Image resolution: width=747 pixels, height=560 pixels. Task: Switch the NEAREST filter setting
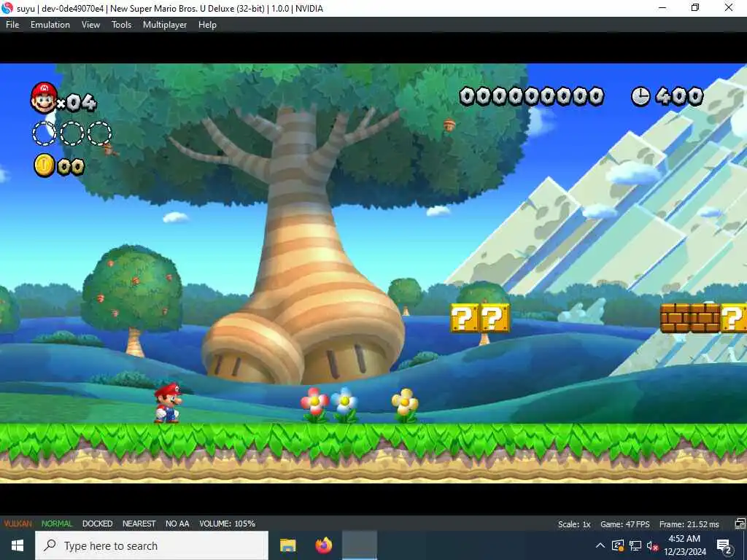coord(139,524)
